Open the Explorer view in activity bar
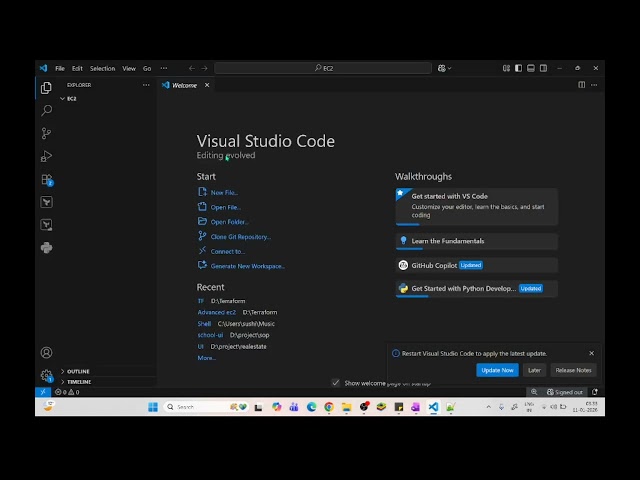Viewport: 640px width, 480px height. point(46,88)
